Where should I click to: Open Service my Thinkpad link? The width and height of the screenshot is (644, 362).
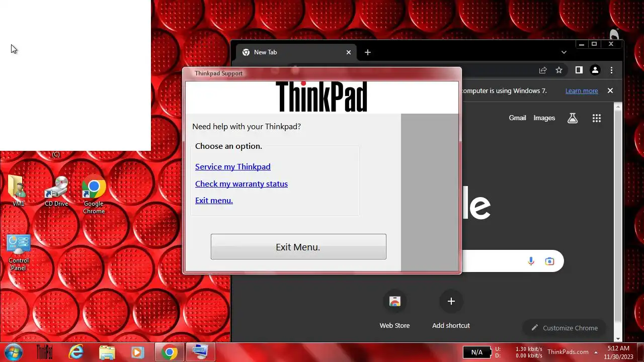pos(232,167)
